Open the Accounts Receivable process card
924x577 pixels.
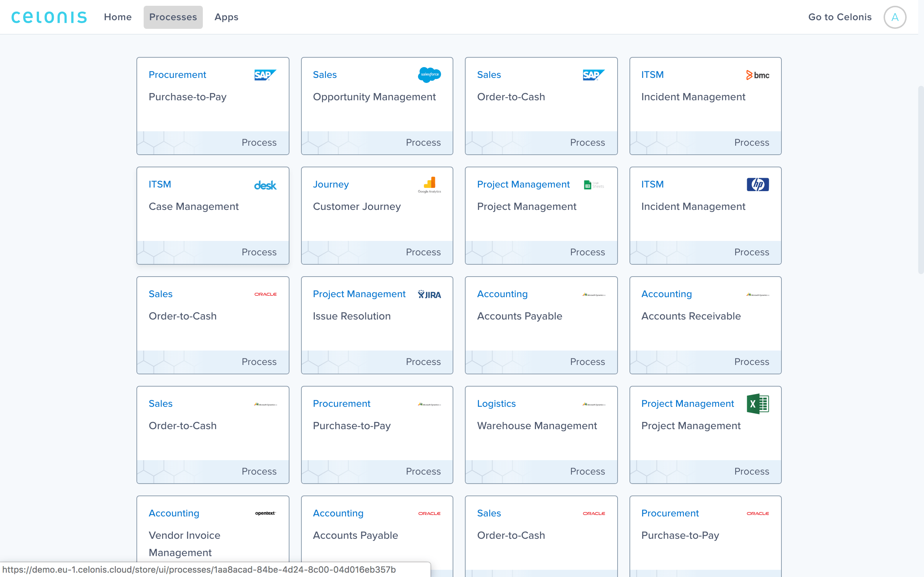click(x=705, y=325)
